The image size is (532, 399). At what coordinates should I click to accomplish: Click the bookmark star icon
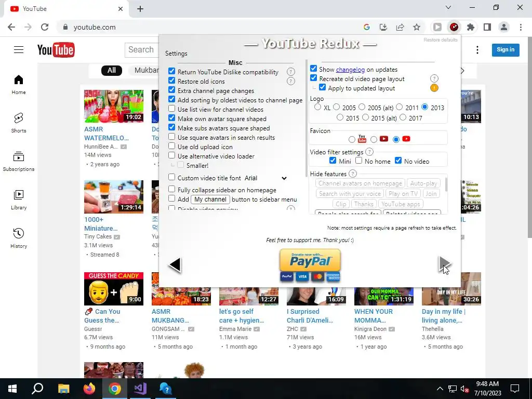(x=417, y=27)
